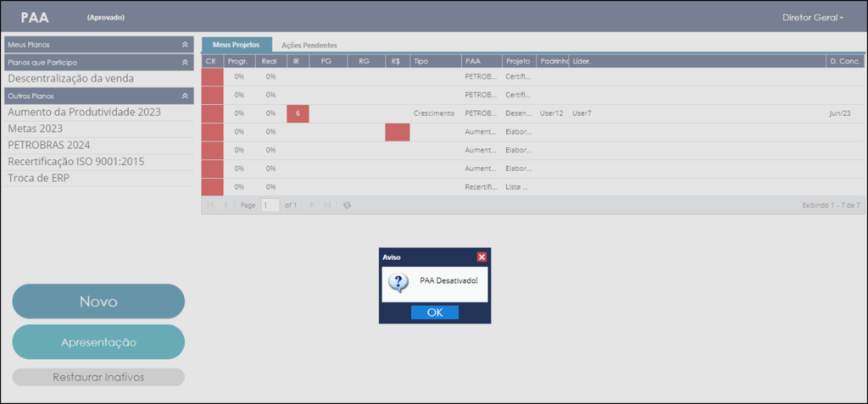Screen dimensions: 868x404
Task: Go to previous page arrow icon
Action: (225, 205)
